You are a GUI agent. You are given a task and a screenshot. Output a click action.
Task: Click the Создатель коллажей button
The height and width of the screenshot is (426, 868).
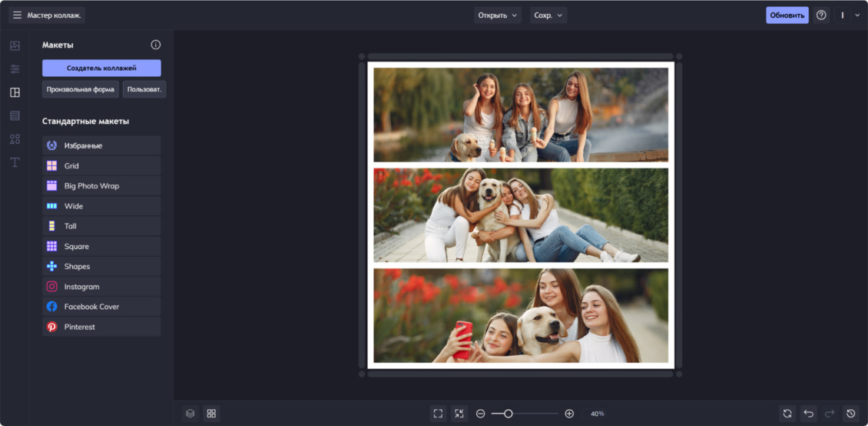[101, 68]
